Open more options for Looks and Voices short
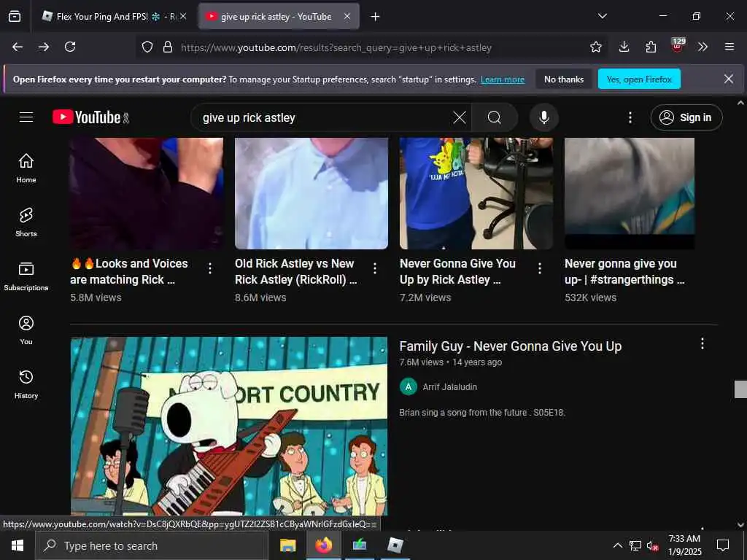The width and height of the screenshot is (747, 560). pyautogui.click(x=210, y=268)
